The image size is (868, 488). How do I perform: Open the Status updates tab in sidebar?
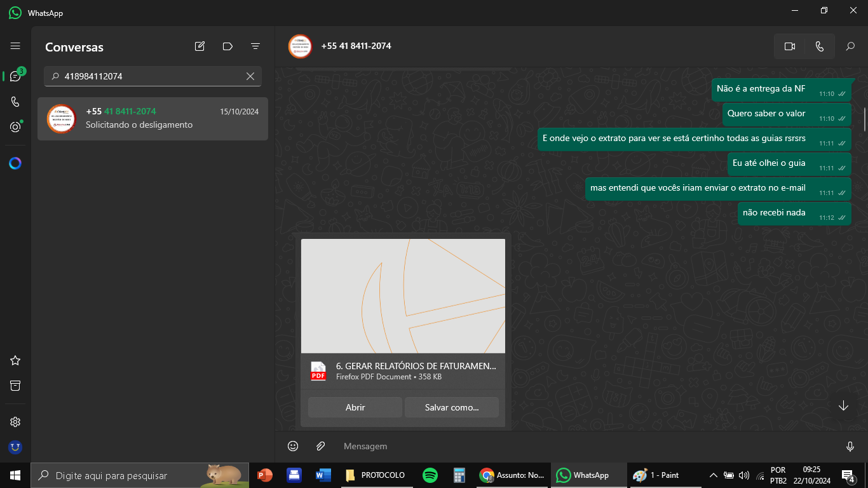15,127
